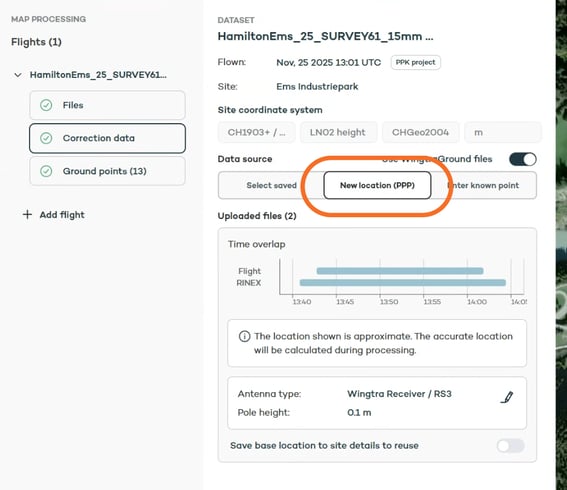Open the Ground points (13) step

pyautogui.click(x=107, y=171)
